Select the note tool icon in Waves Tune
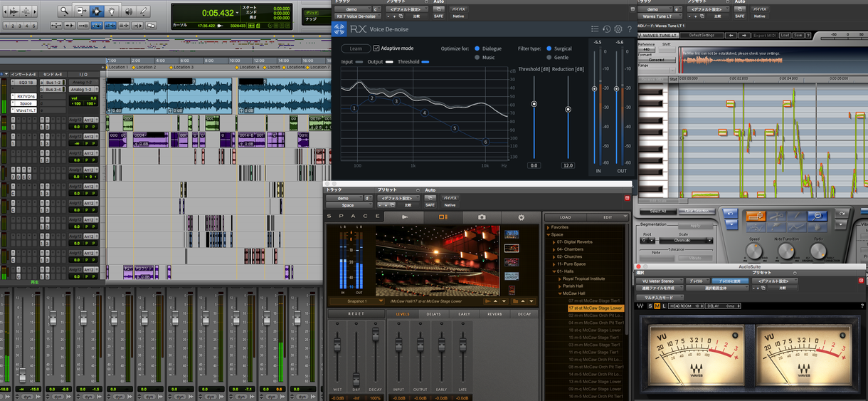 pyautogui.click(x=755, y=216)
